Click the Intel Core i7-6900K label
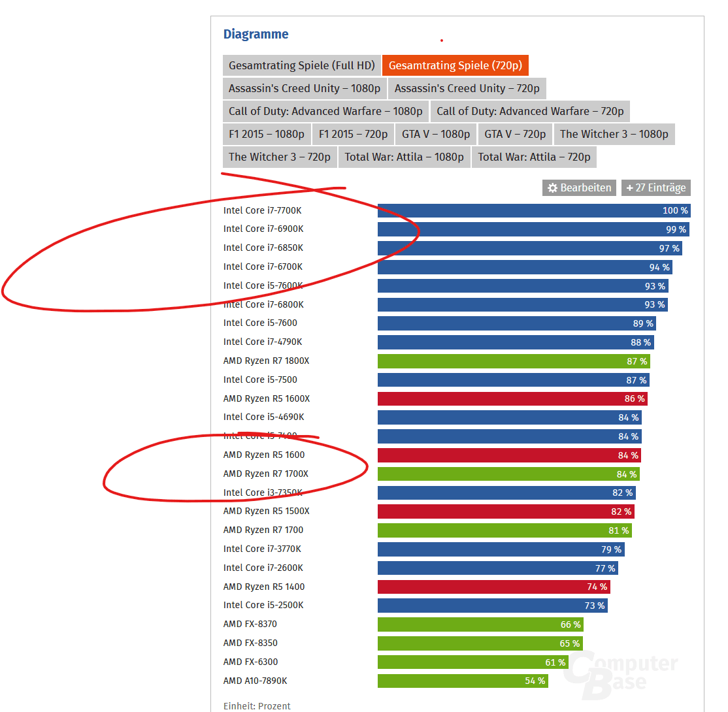This screenshot has height=712, width=728. (263, 229)
